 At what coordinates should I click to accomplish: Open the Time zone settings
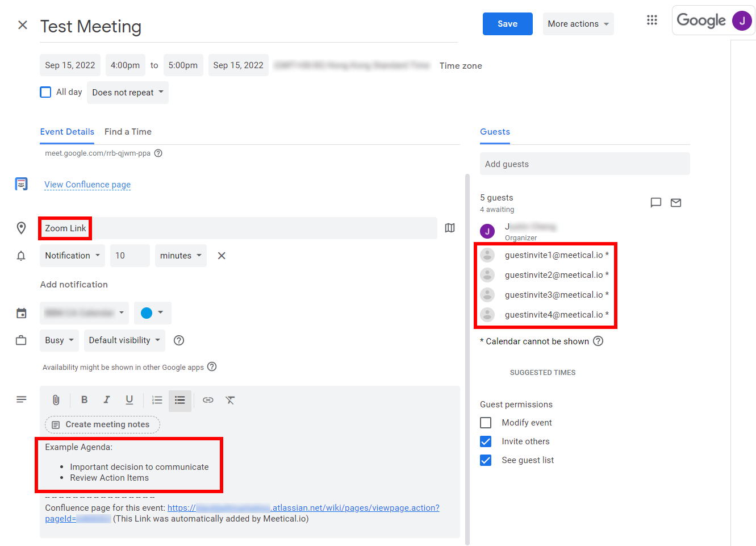[x=461, y=66]
